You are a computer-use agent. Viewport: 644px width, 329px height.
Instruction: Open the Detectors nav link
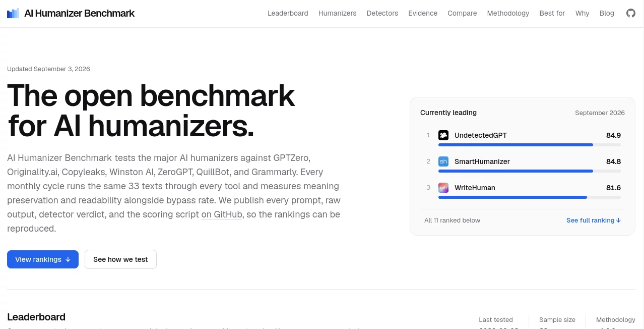382,13
